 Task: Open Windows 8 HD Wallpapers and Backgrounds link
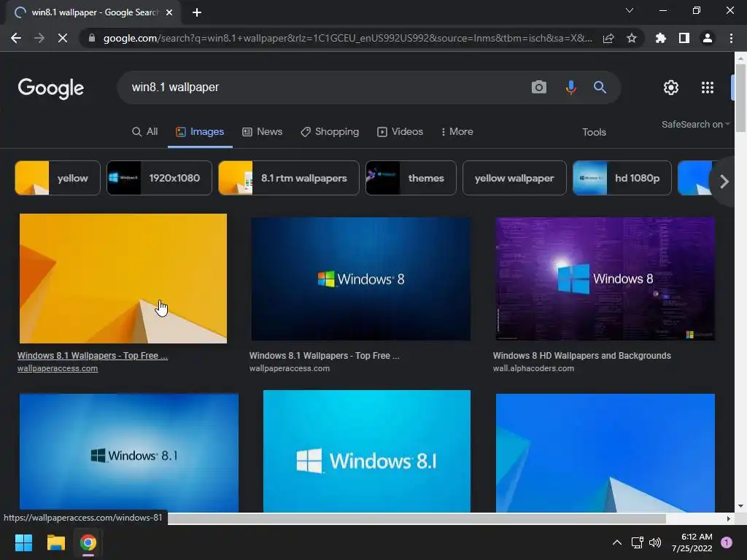pyautogui.click(x=581, y=356)
